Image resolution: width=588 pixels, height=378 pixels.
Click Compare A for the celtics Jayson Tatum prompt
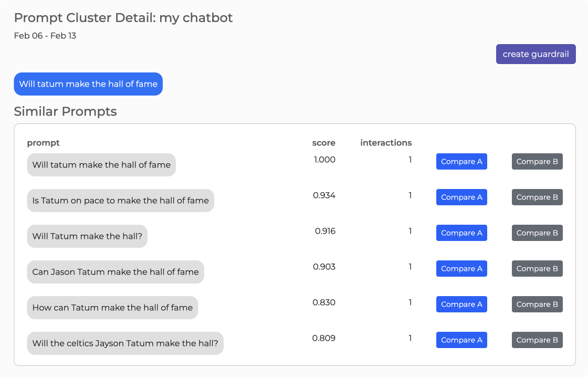pyautogui.click(x=461, y=340)
